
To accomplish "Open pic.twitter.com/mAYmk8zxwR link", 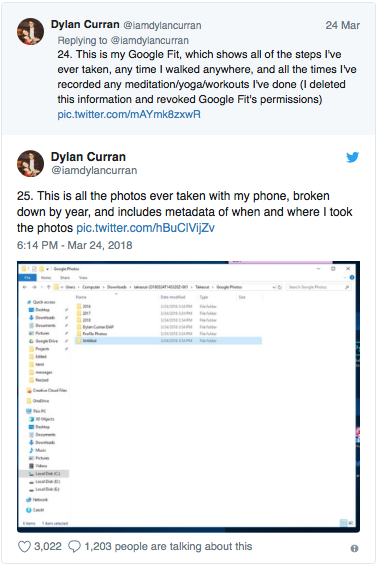I will click(x=129, y=114).
